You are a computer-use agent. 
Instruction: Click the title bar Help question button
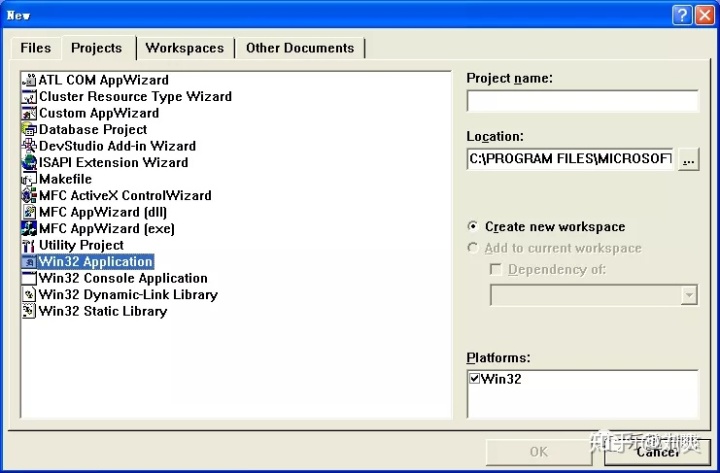[x=682, y=15]
